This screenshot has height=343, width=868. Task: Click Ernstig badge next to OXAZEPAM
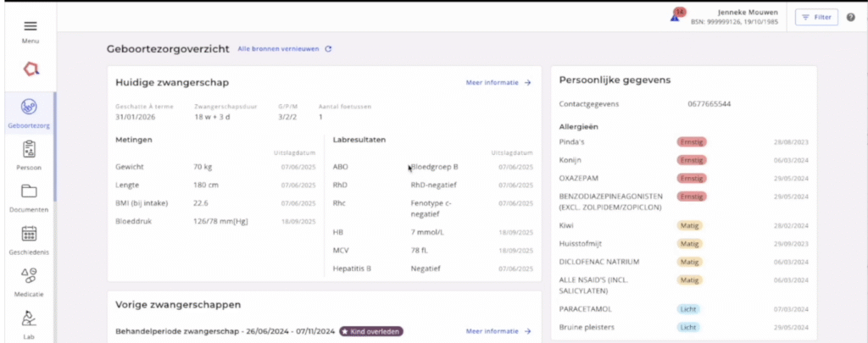pyautogui.click(x=693, y=178)
